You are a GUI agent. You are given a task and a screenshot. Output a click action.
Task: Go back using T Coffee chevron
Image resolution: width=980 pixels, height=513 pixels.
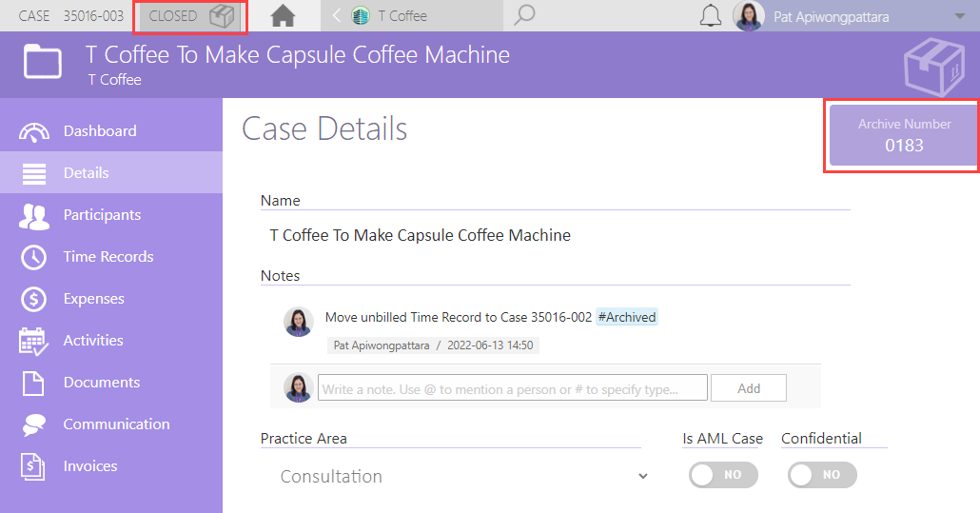pos(337,15)
